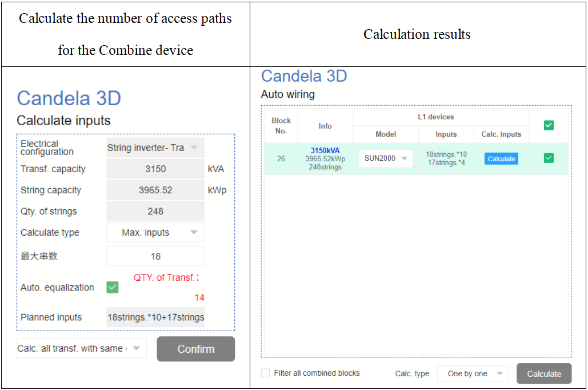Toggle header select-all green checkbox

coord(549,125)
